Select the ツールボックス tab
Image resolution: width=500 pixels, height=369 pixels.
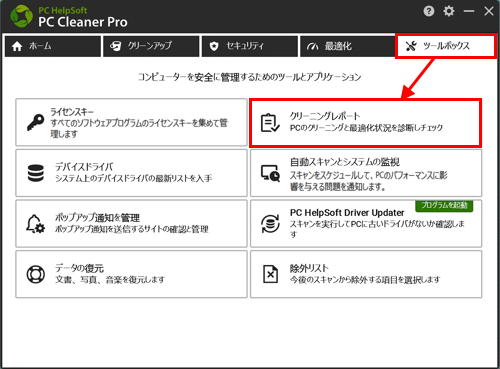pyautogui.click(x=446, y=46)
